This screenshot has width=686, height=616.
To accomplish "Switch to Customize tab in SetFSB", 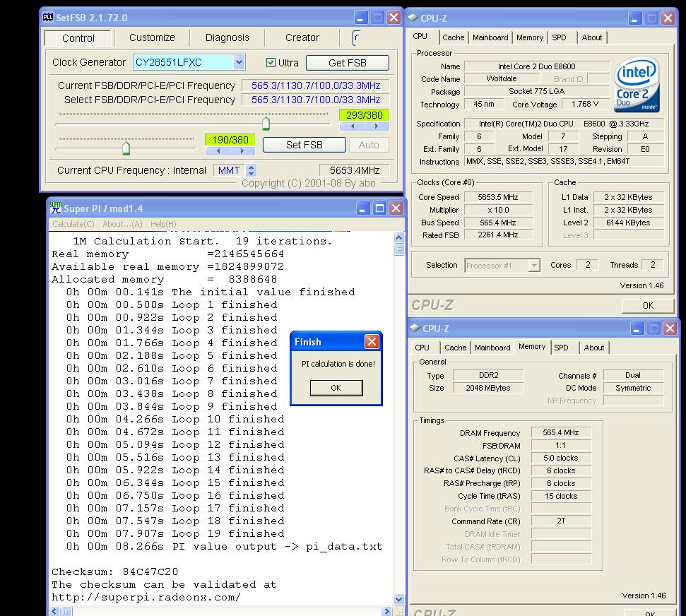I will (x=152, y=37).
